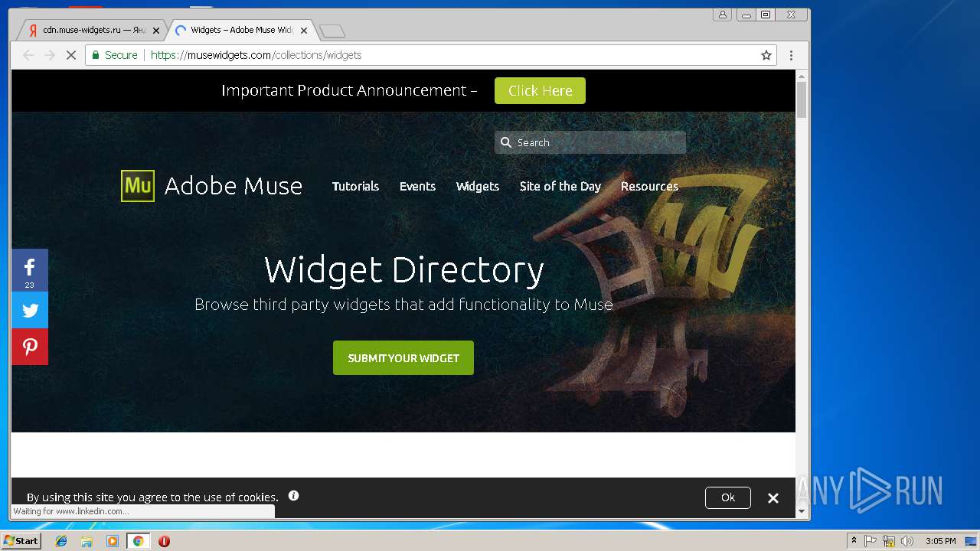
Task: Share the page on Twitter
Action: tap(30, 310)
